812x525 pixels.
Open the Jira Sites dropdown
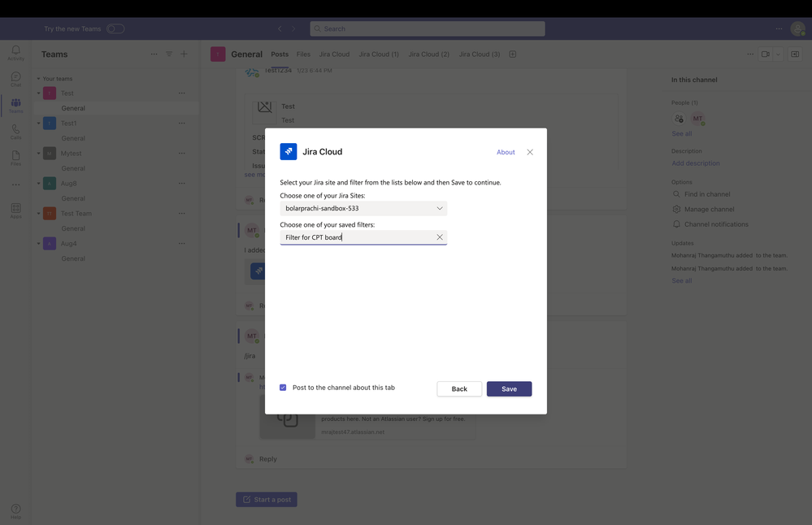[363, 208]
